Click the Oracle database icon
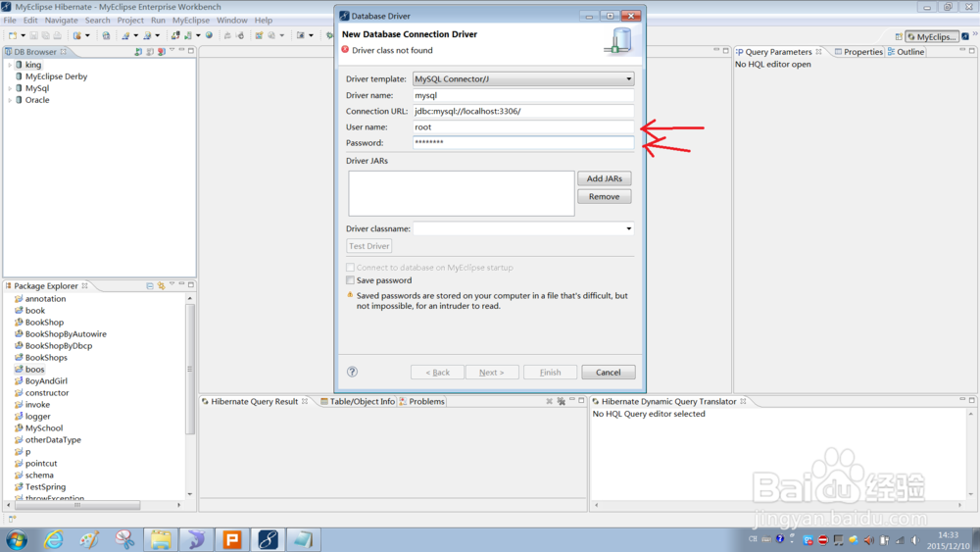 pyautogui.click(x=19, y=100)
